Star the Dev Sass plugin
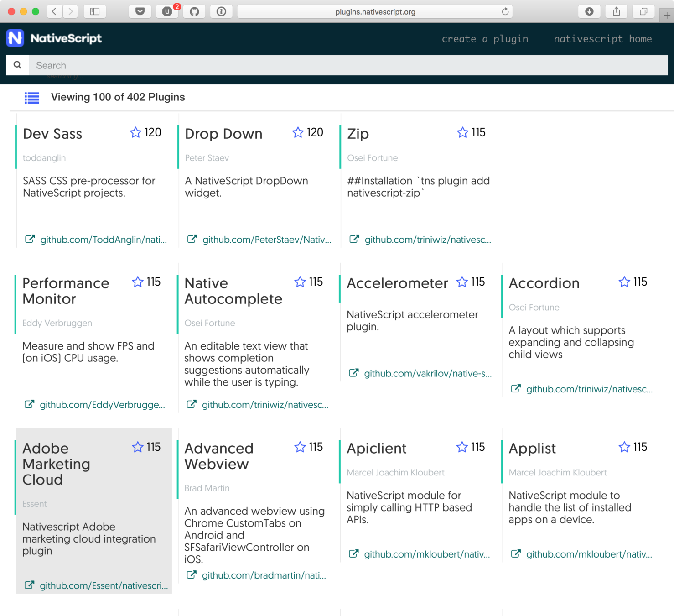Image resolution: width=674 pixels, height=616 pixels. (135, 132)
